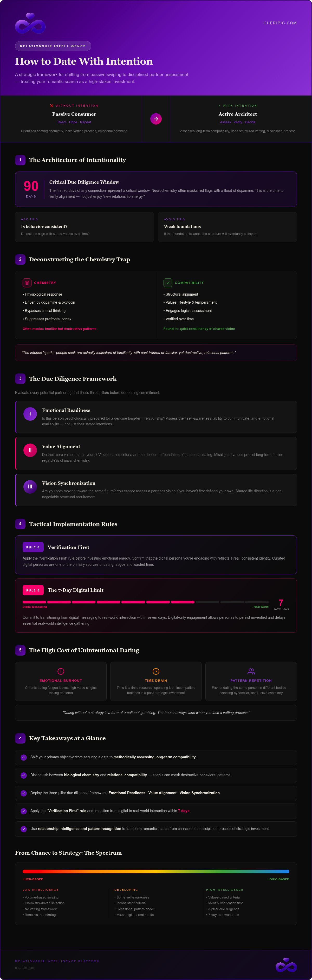Click the check beside the long-term compatibility takeaway
This screenshot has height=980, width=312.
click(24, 757)
